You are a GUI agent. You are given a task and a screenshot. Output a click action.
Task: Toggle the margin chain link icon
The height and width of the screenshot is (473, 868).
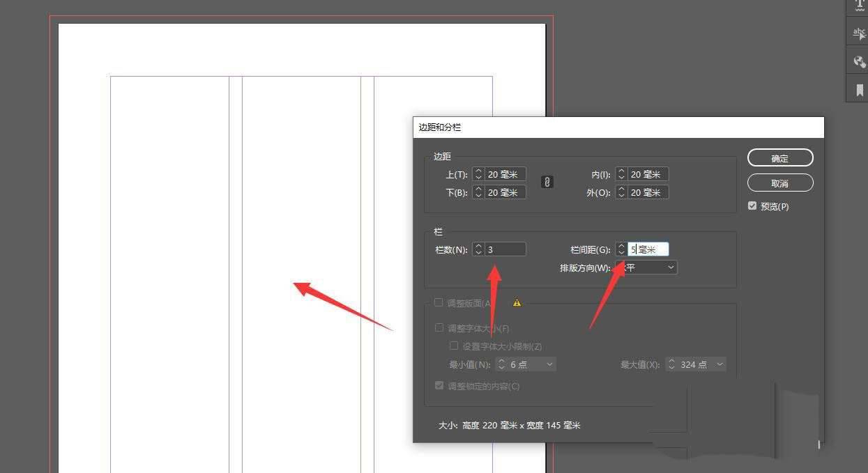(547, 182)
